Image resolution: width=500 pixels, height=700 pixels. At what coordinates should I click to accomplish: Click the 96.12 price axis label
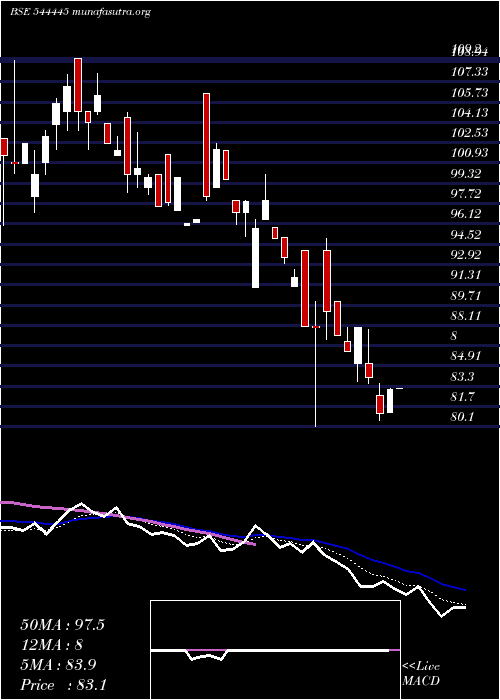pos(466,214)
